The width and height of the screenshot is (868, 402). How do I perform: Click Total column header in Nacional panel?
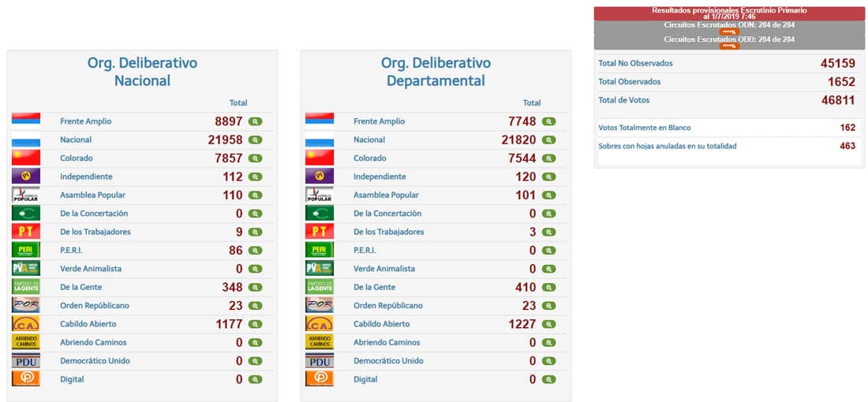tap(238, 102)
